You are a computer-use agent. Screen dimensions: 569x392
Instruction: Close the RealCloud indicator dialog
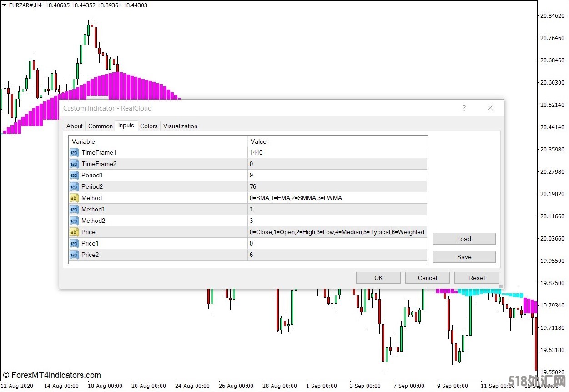tap(490, 108)
